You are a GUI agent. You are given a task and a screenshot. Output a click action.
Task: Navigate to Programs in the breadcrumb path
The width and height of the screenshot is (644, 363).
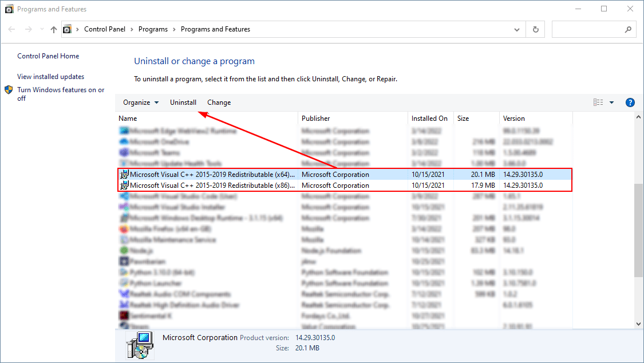tap(153, 29)
